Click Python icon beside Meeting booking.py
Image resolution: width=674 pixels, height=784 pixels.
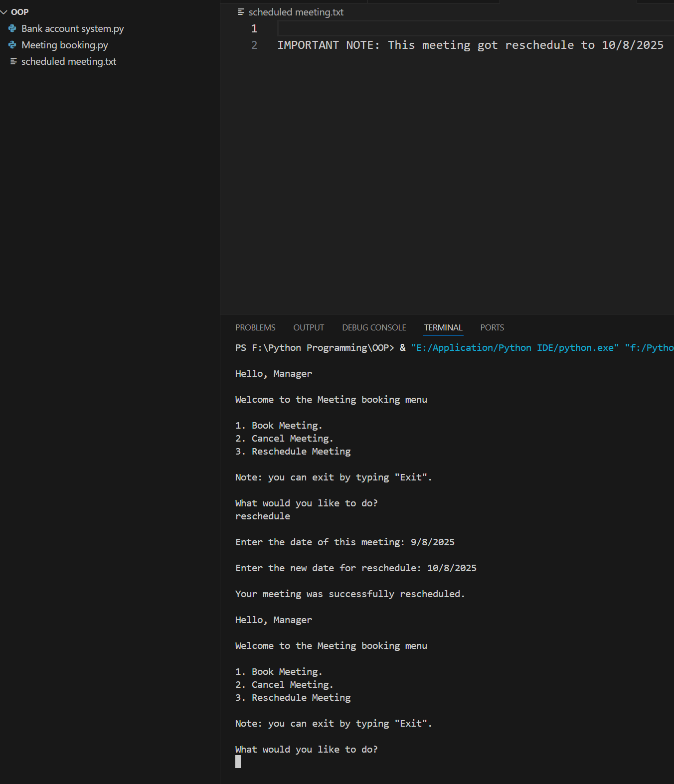12,45
